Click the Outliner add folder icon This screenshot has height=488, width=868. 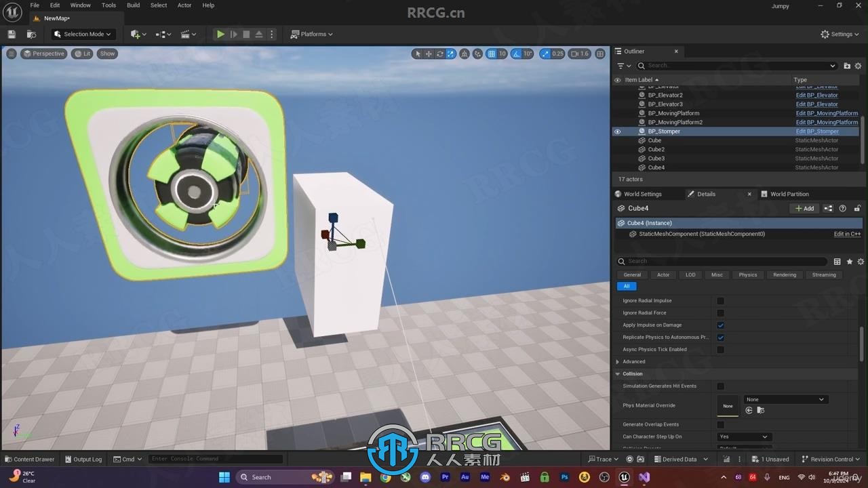[847, 66]
